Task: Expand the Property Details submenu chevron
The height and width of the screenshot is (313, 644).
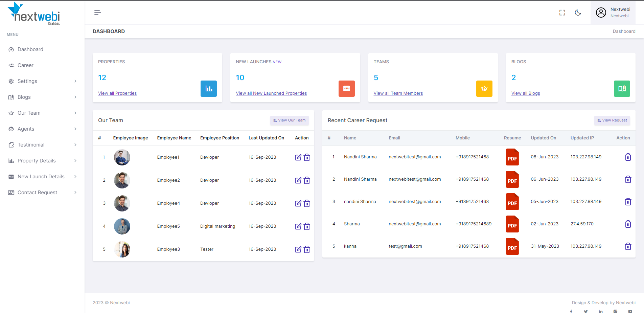Action: (x=75, y=161)
